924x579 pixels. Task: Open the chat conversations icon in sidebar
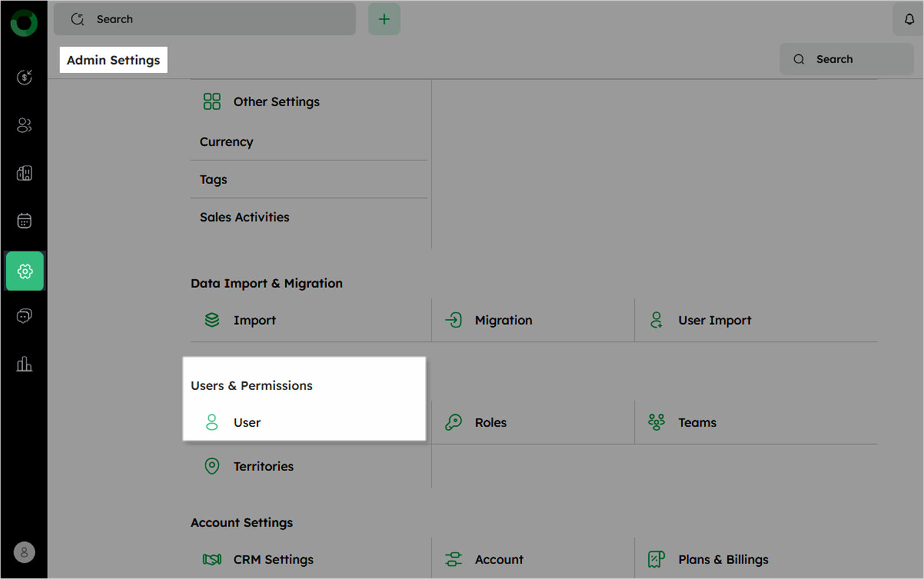24,316
